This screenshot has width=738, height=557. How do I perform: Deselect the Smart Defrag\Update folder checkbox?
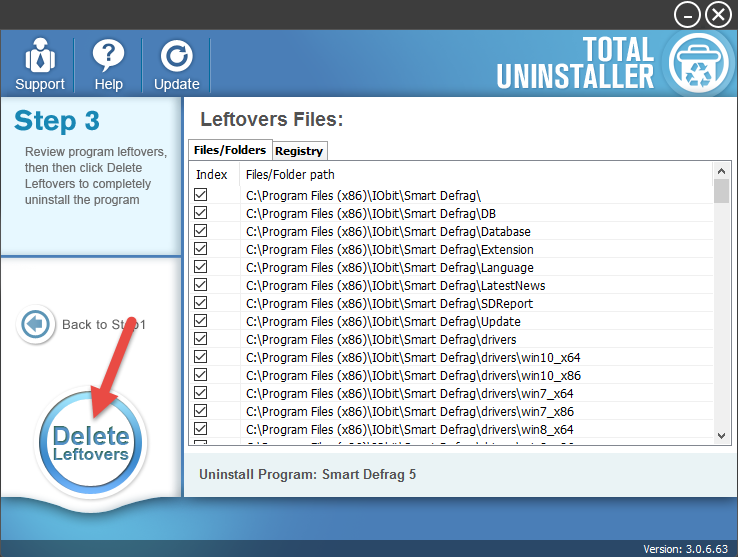pyautogui.click(x=201, y=321)
